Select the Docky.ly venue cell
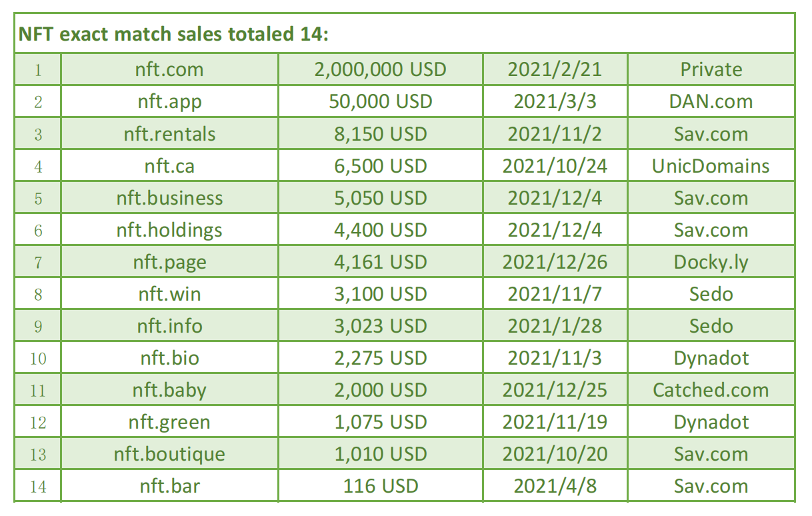The width and height of the screenshot is (812, 516). (x=711, y=261)
